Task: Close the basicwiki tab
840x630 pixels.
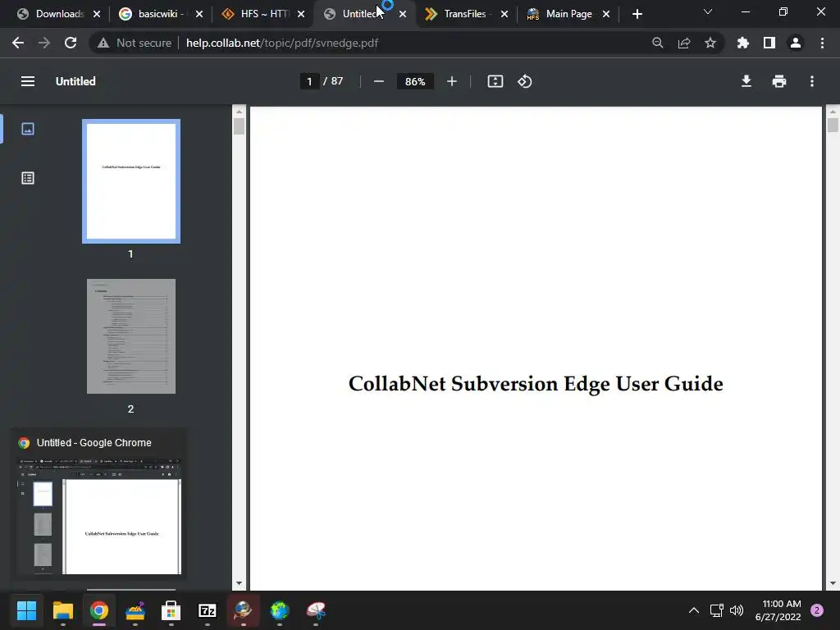Action: (199, 14)
